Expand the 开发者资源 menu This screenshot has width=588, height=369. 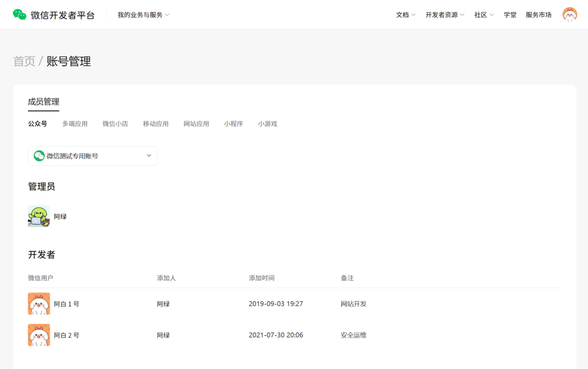click(x=445, y=15)
